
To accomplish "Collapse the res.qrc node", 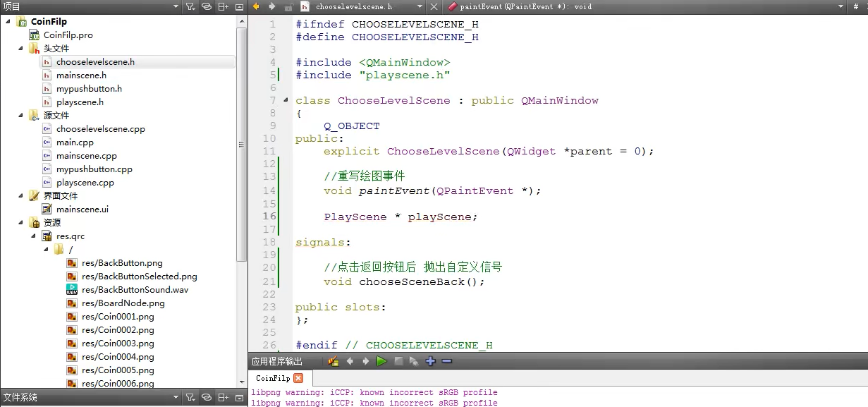I will pos(33,236).
